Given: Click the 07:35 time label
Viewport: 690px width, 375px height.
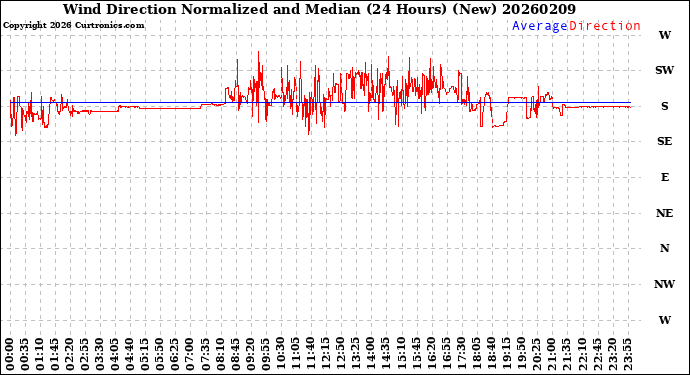Looking at the screenshot, I should (206, 354).
